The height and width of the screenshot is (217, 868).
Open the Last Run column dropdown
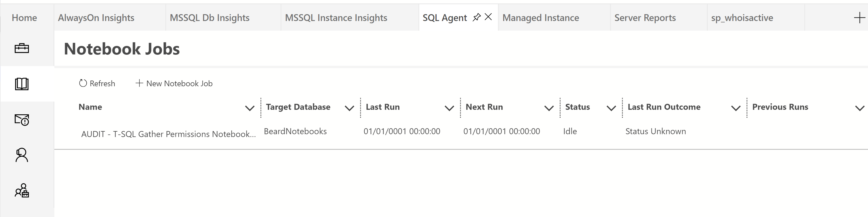tap(449, 108)
